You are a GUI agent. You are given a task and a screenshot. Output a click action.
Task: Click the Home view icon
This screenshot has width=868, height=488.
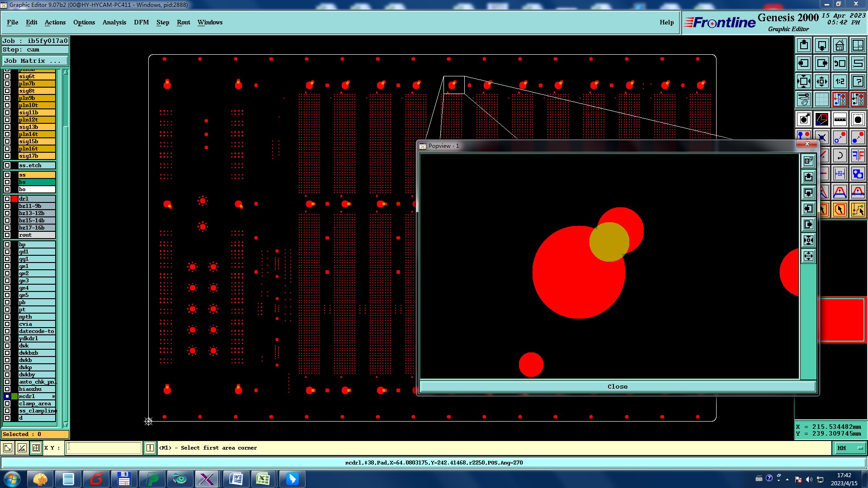point(840,45)
